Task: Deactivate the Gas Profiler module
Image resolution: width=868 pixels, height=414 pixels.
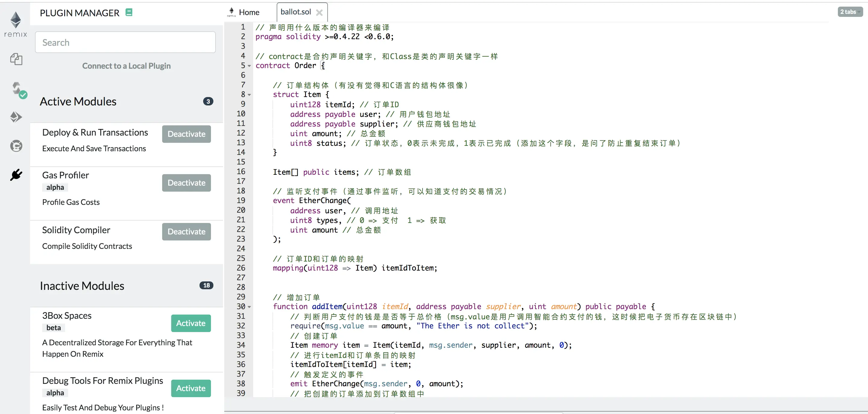Action: (x=186, y=183)
